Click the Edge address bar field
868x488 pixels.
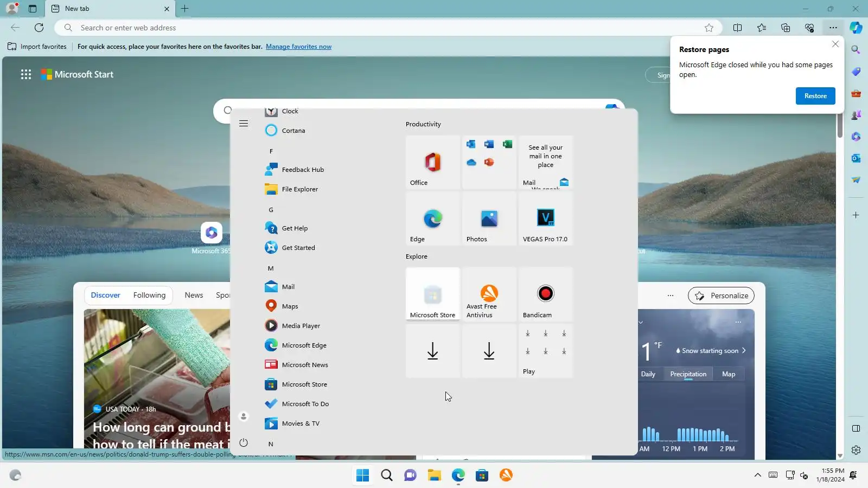388,28
